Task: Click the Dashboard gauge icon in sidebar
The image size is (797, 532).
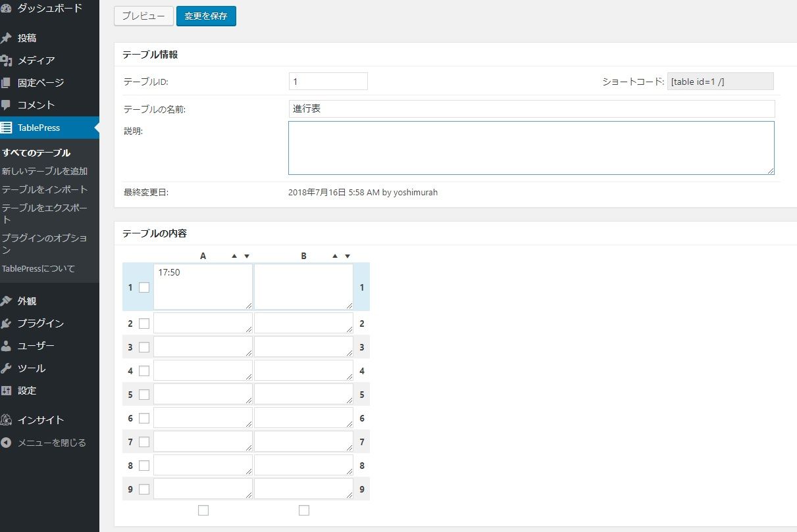Action: [7, 9]
